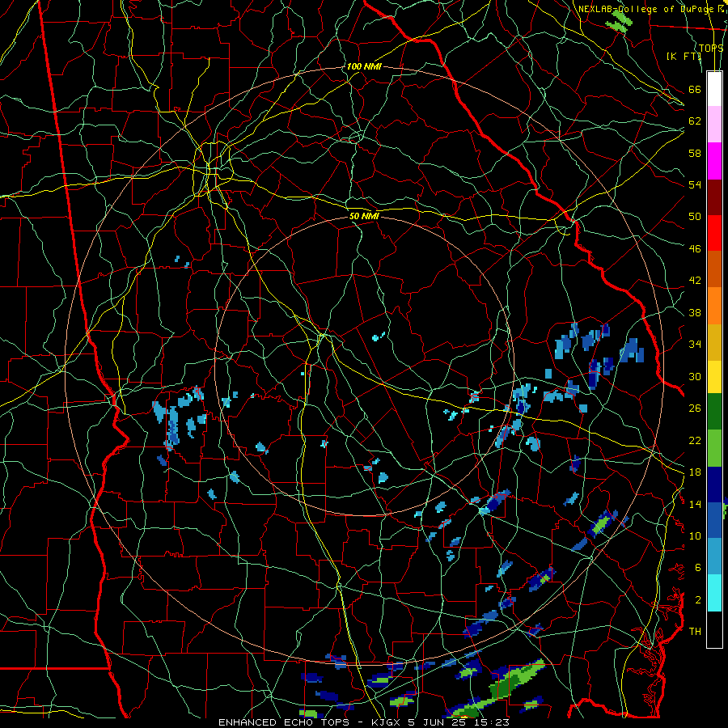Click the white 66 kft legend swatch
Viewport: 728px width, 728px height.
point(714,89)
